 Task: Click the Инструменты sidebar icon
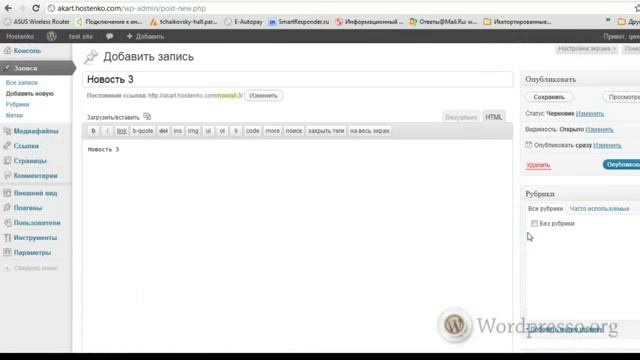click(x=7, y=238)
